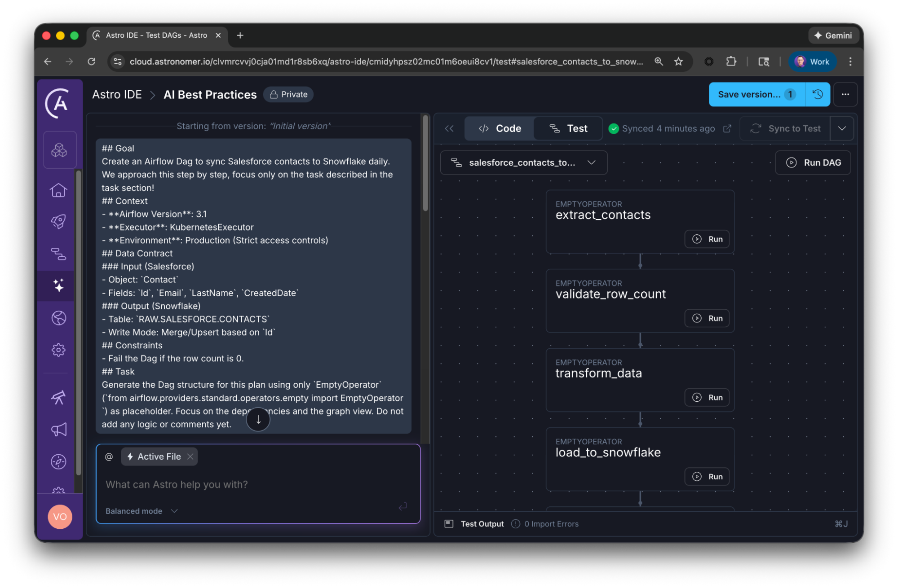Click the rocket Deployments sidebar icon
Screen dimensions: 898x588
(x=58, y=221)
